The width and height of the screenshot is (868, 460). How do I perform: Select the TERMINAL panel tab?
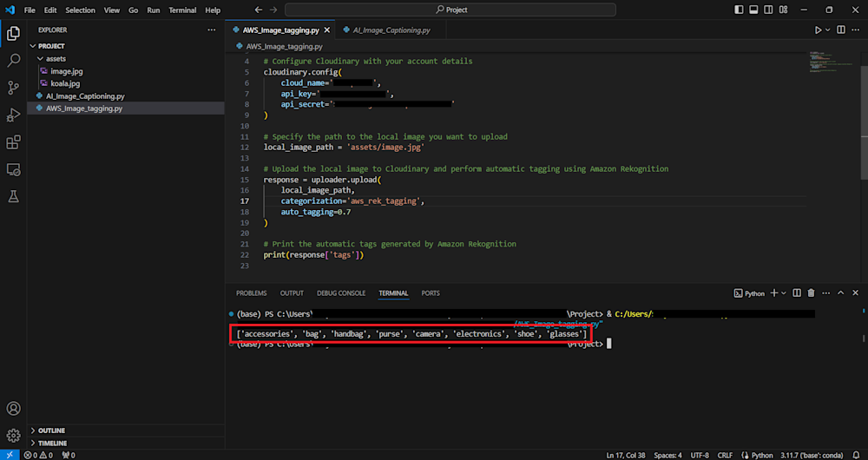click(393, 293)
